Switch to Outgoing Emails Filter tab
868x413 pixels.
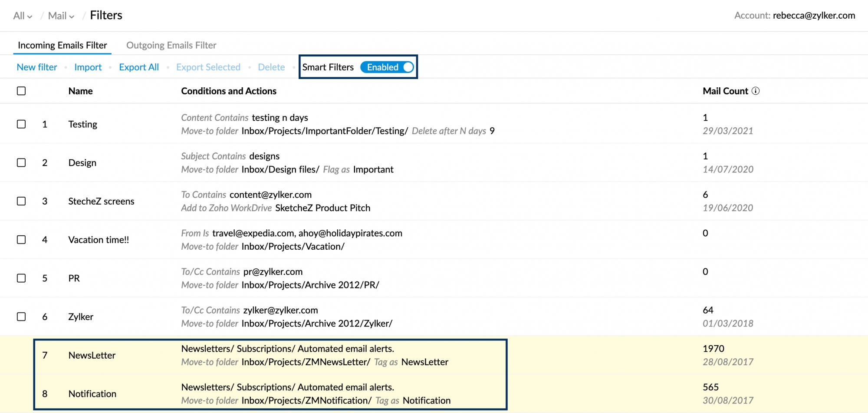tap(171, 45)
